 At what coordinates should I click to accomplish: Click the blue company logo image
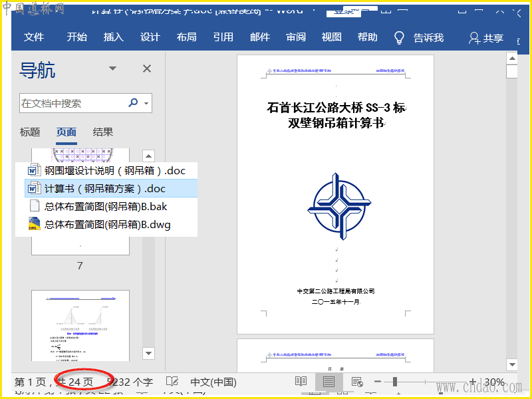coord(339,206)
